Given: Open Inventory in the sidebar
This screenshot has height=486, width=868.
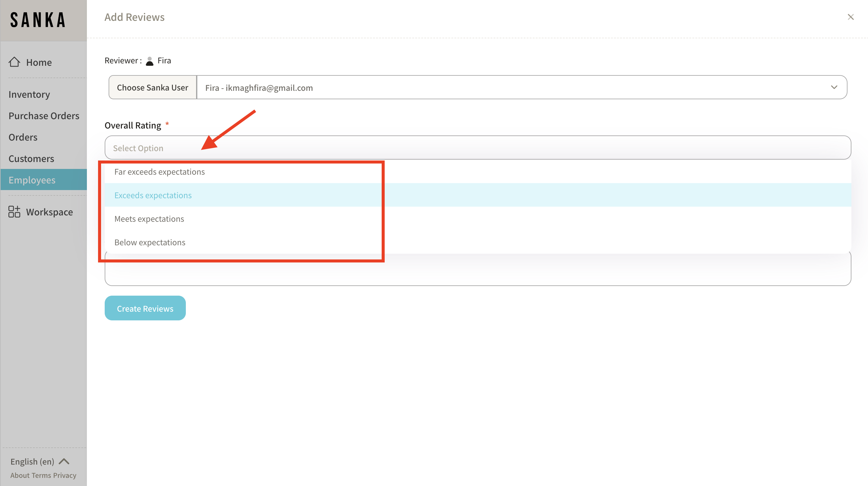Looking at the screenshot, I should tap(29, 94).
